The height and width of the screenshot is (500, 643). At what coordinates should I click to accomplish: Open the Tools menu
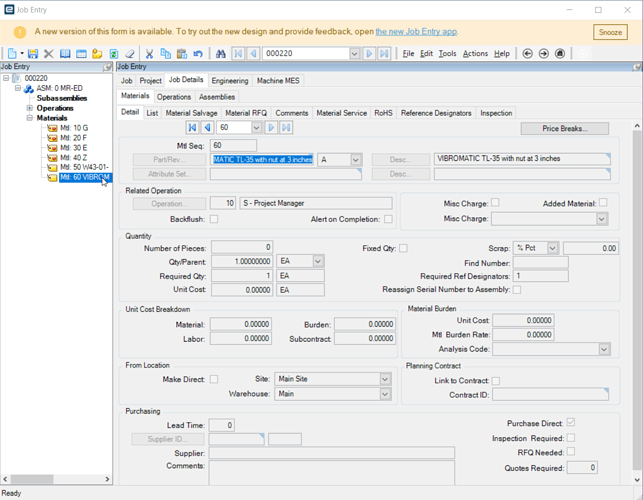pos(447,54)
